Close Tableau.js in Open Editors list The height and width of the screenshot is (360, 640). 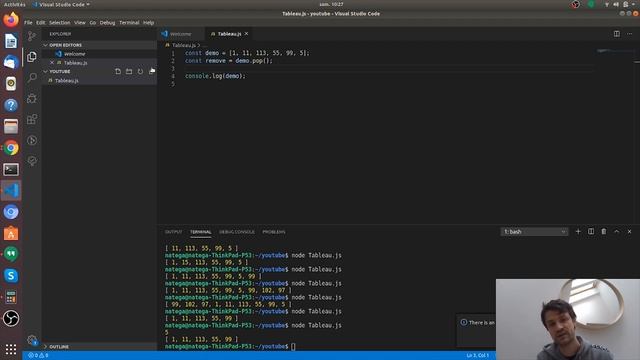(x=52, y=62)
